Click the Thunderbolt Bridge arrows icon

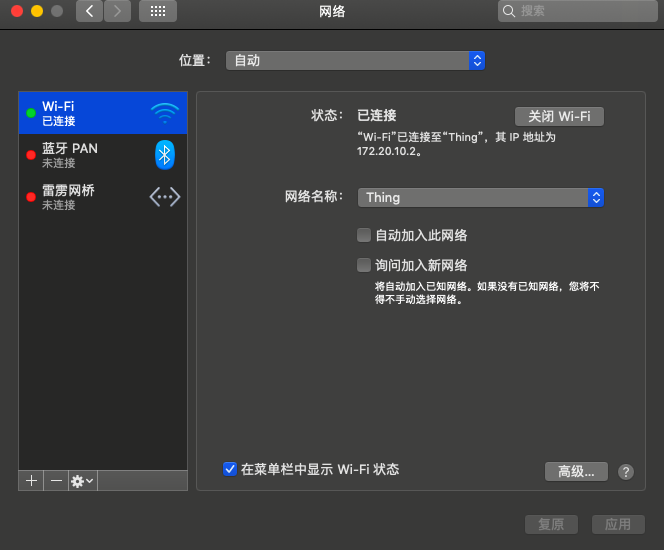click(165, 197)
